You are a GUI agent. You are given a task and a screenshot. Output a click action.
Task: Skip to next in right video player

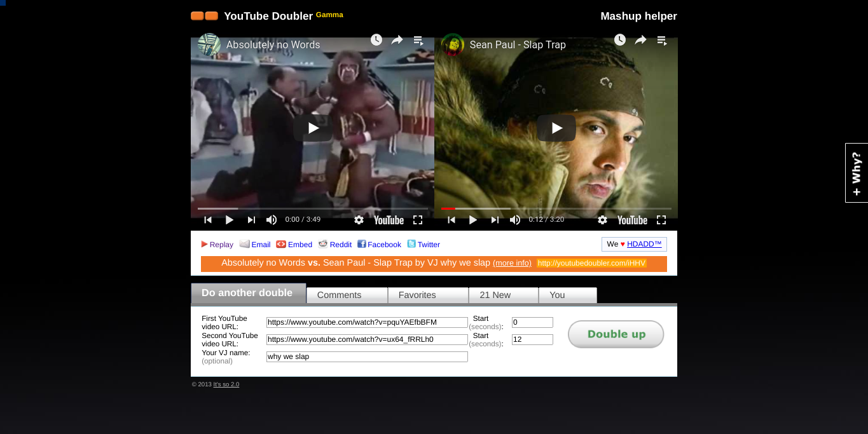click(495, 220)
